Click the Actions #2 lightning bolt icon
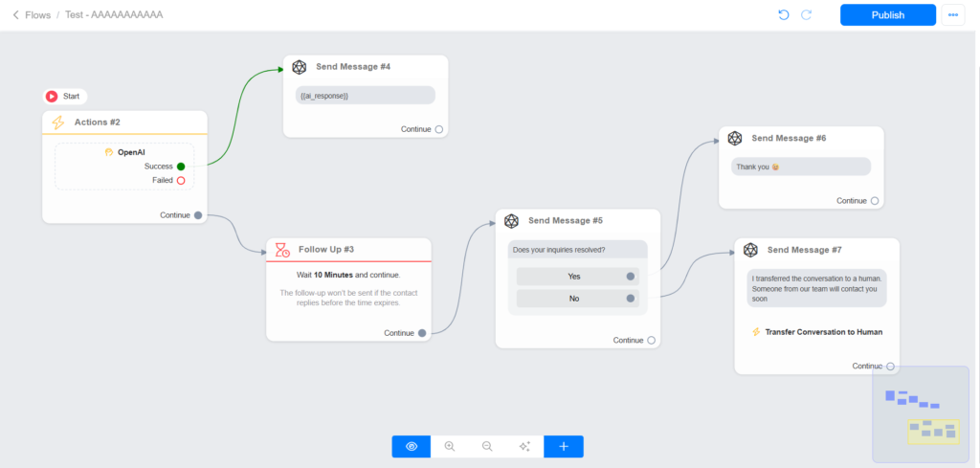 (58, 123)
